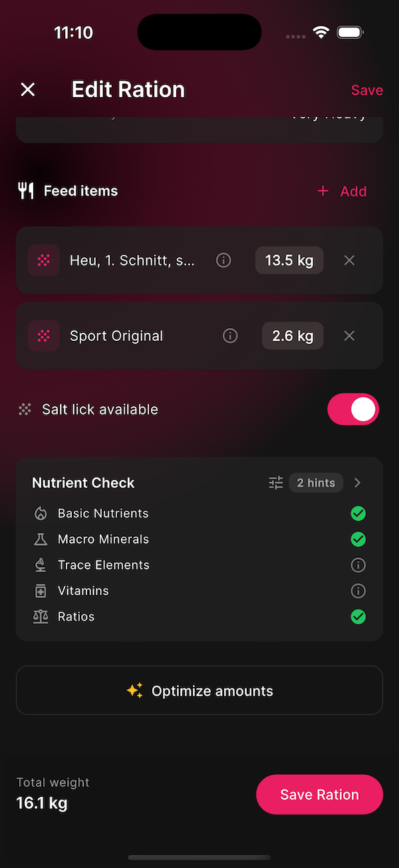
Task: Expand the Nutrient Check hints chevron
Action: coord(357,483)
